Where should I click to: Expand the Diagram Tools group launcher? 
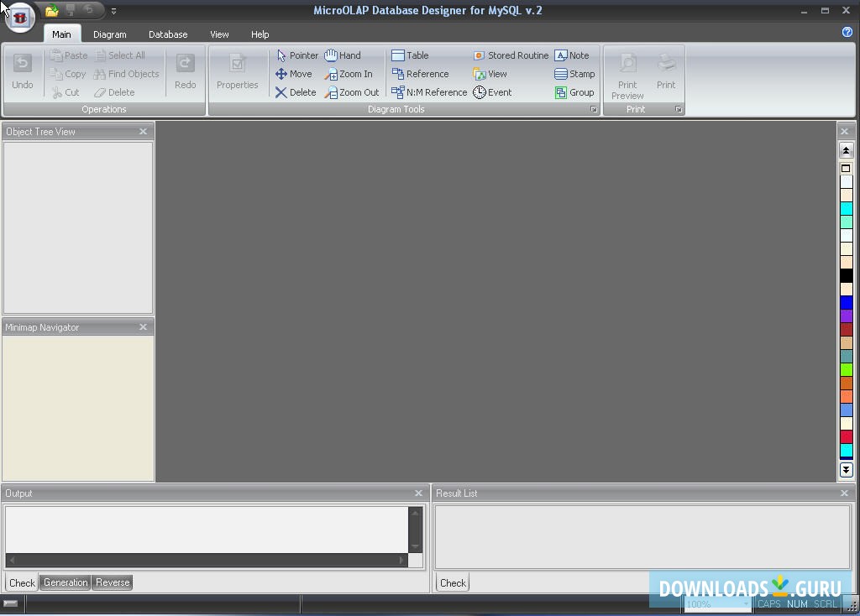coord(594,110)
